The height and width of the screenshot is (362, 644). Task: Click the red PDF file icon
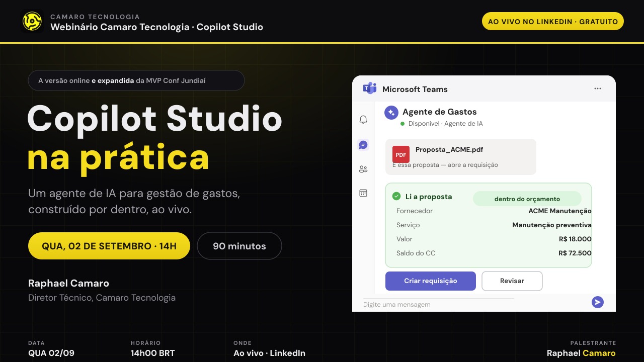click(401, 154)
